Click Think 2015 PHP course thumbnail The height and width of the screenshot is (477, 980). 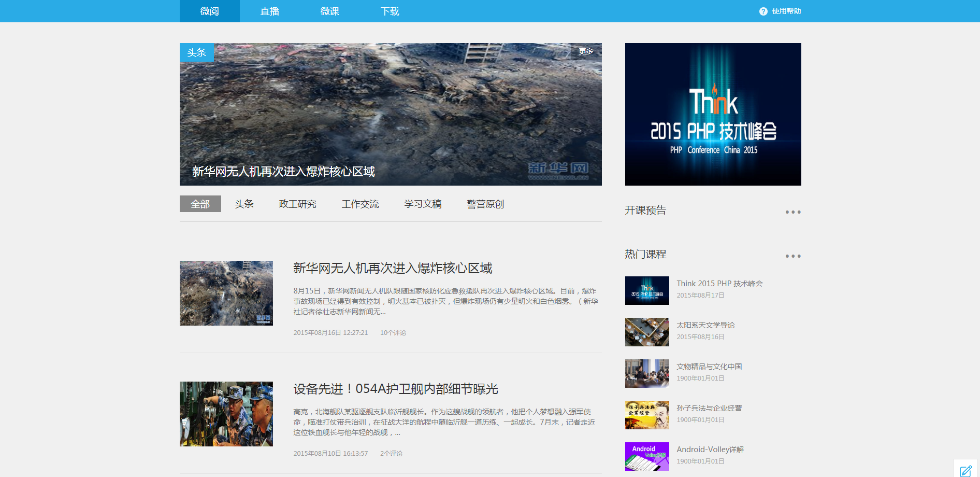point(647,290)
